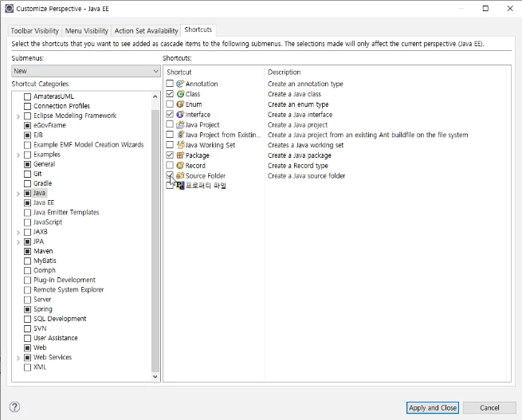522x420 pixels.
Task: Open the help question mark icon
Action: point(14,406)
